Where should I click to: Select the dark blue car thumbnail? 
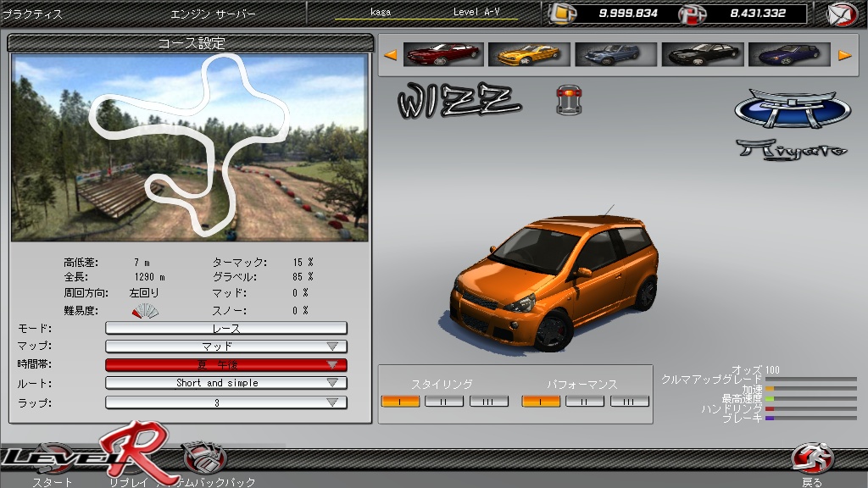click(x=789, y=54)
